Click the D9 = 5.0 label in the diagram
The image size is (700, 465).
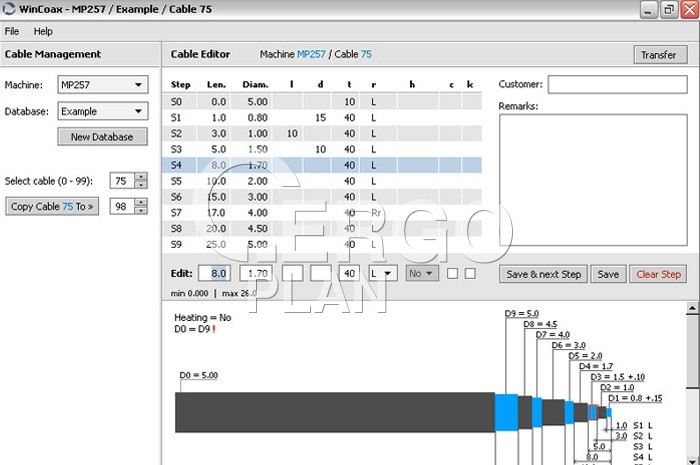click(521, 313)
